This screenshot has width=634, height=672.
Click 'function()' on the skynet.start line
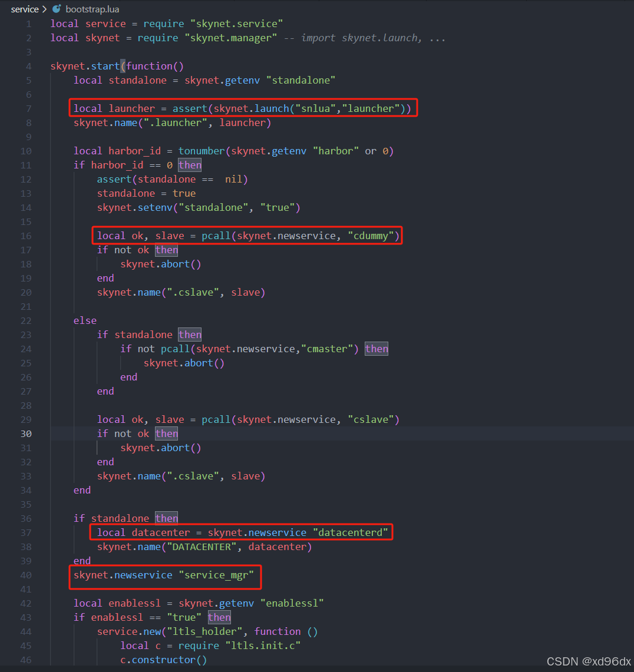point(155,66)
